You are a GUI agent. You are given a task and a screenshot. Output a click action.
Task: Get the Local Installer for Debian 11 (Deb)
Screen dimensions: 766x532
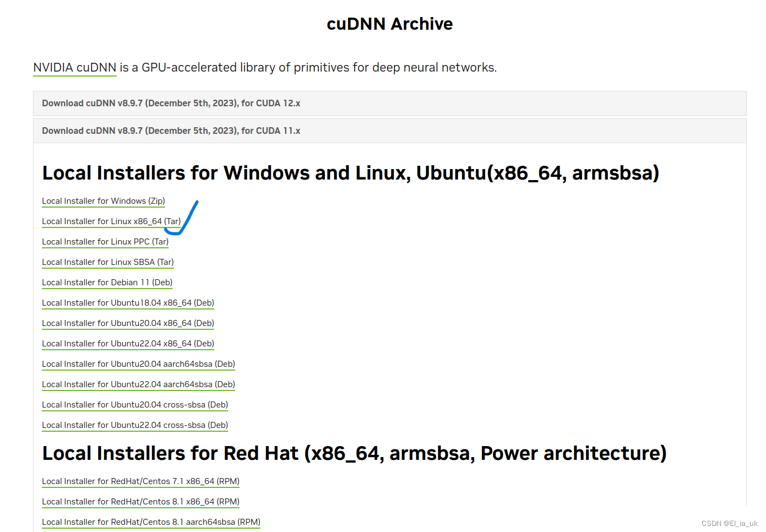pyautogui.click(x=107, y=282)
